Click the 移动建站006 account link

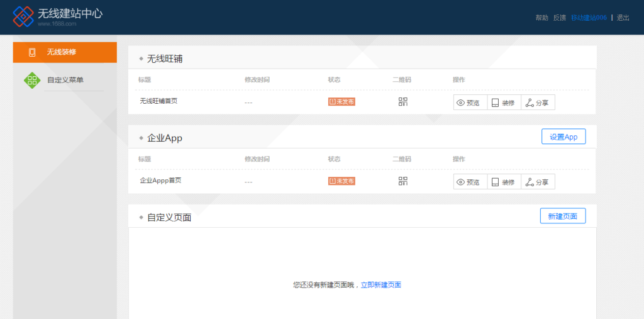click(x=589, y=18)
